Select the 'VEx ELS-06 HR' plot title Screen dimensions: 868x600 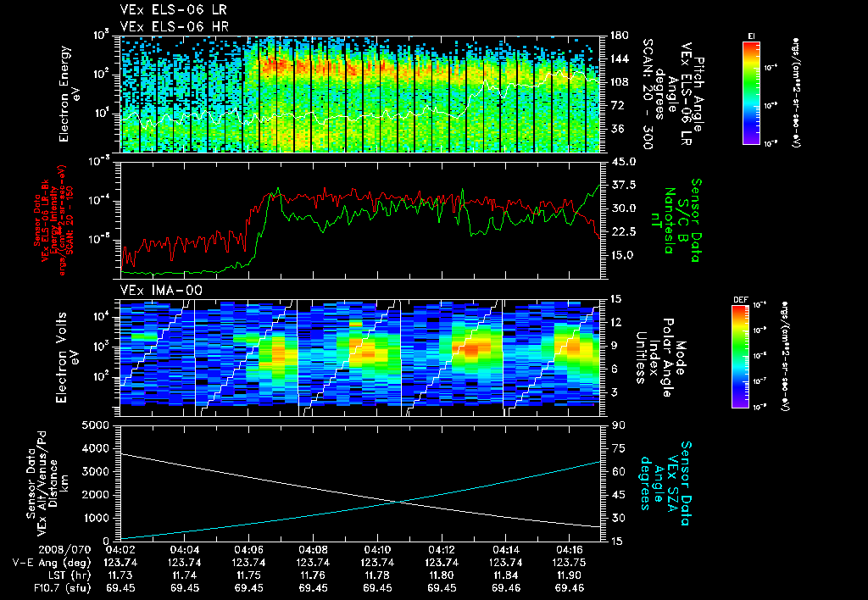point(174,26)
